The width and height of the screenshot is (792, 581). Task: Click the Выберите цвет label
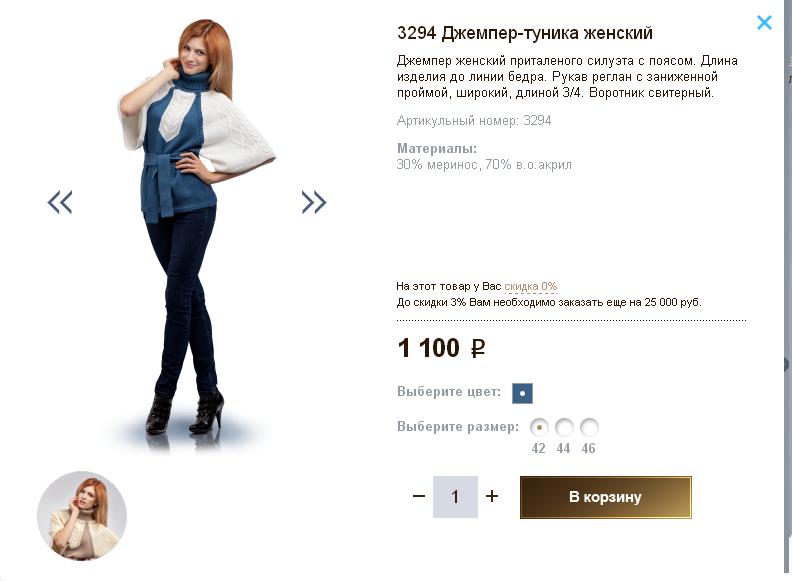(x=449, y=392)
